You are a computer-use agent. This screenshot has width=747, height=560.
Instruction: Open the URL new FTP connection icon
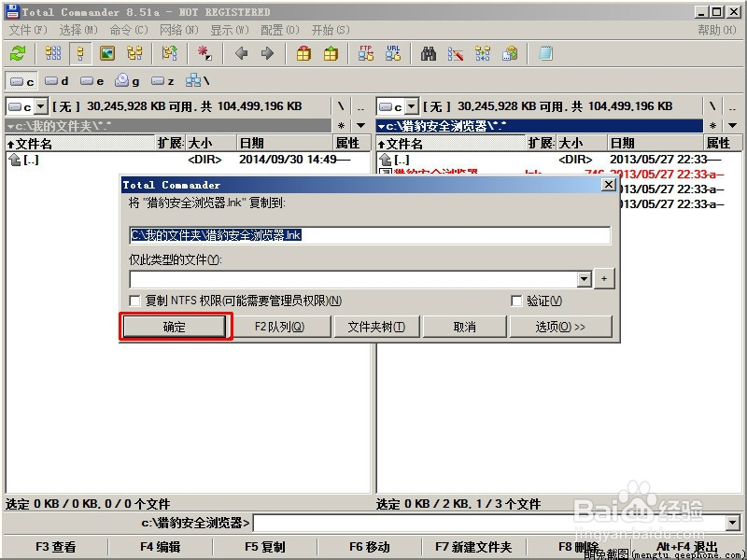(x=393, y=53)
